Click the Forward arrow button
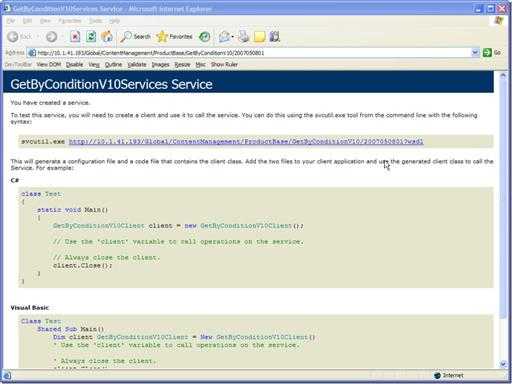 coord(51,37)
